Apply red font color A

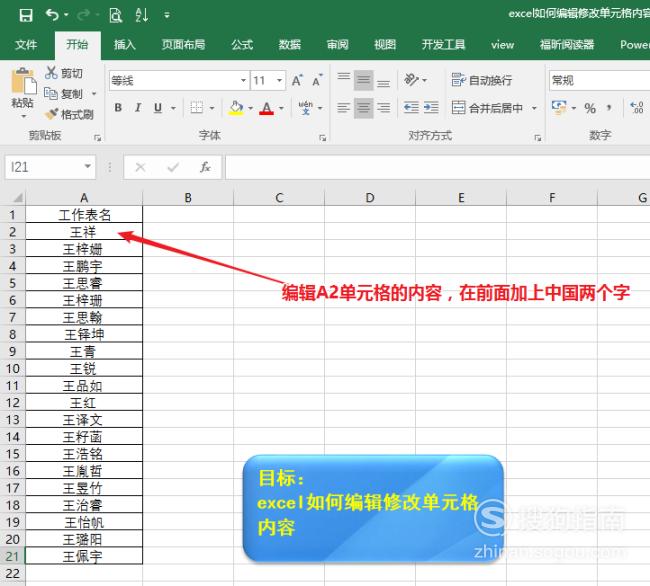click(267, 108)
